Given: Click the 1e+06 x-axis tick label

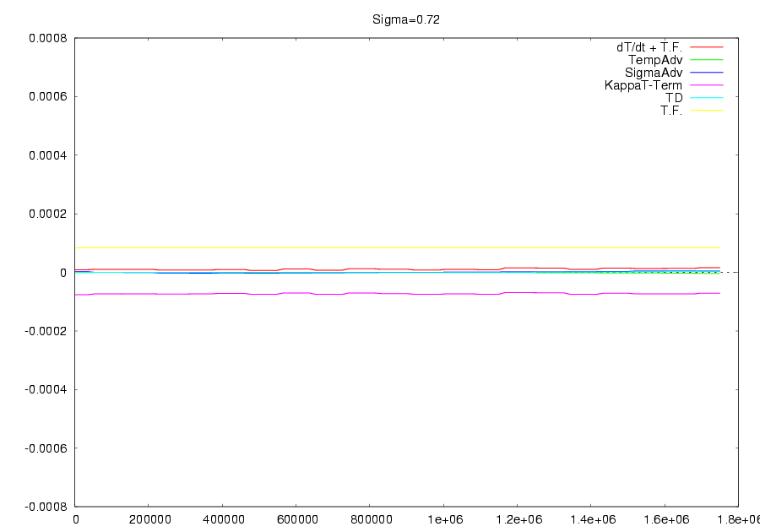Looking at the screenshot, I should (444, 519).
